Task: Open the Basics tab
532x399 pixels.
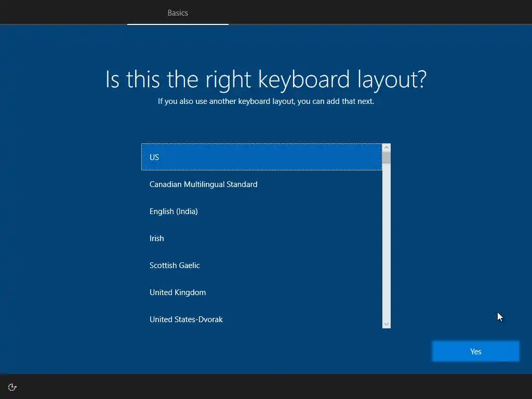Action: tap(178, 13)
